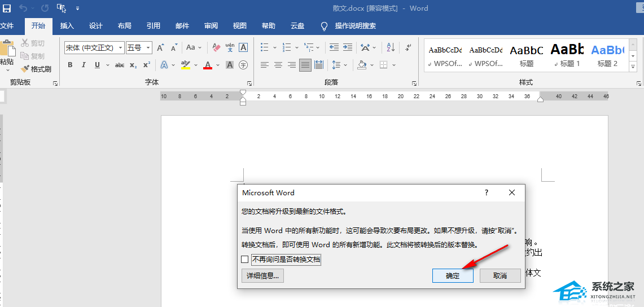The width and height of the screenshot is (644, 307).
Task: Toggle the subscript button
Action: 133,65
